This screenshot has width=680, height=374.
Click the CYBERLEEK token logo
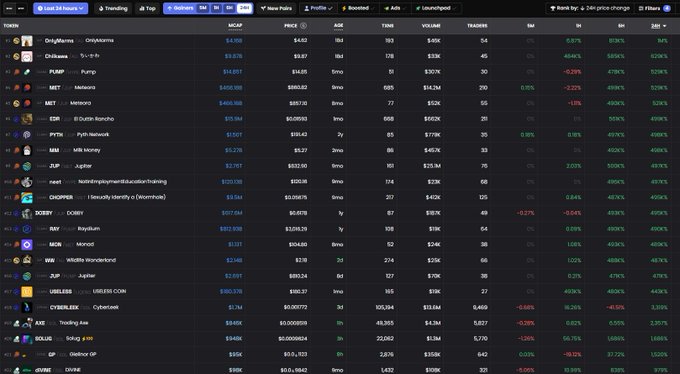(x=27, y=308)
